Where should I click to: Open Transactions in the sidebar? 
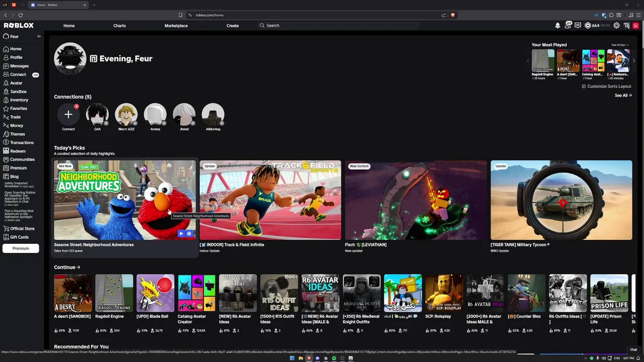(x=18, y=143)
